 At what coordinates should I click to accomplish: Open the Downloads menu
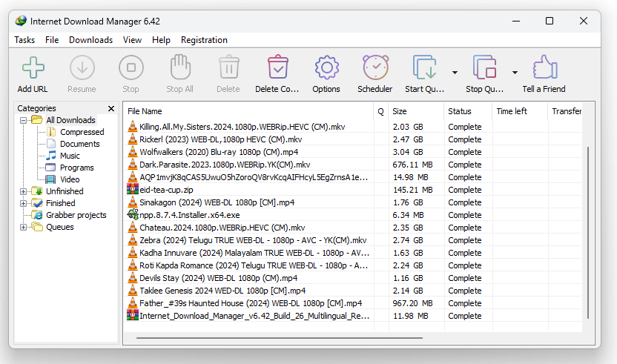point(90,40)
